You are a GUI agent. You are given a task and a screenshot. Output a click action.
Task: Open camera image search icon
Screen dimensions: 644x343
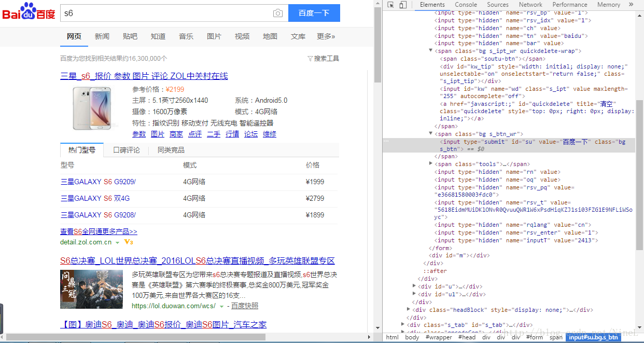(x=278, y=13)
